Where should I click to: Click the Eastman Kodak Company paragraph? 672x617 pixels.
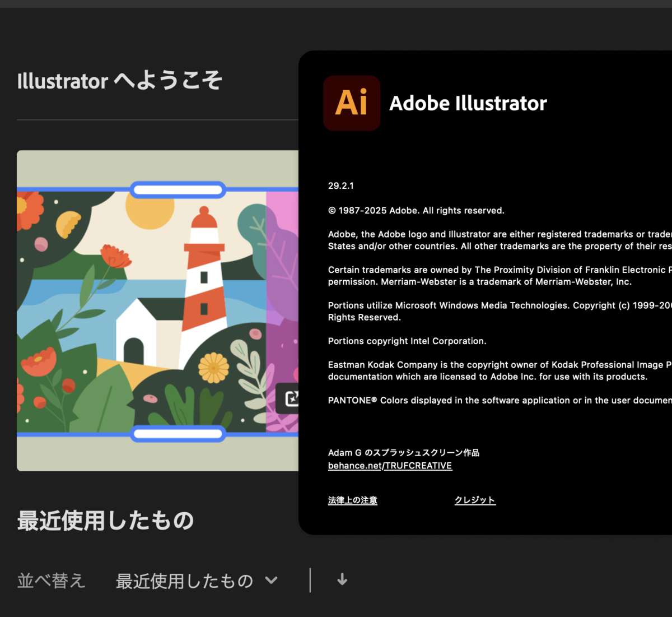500,370
